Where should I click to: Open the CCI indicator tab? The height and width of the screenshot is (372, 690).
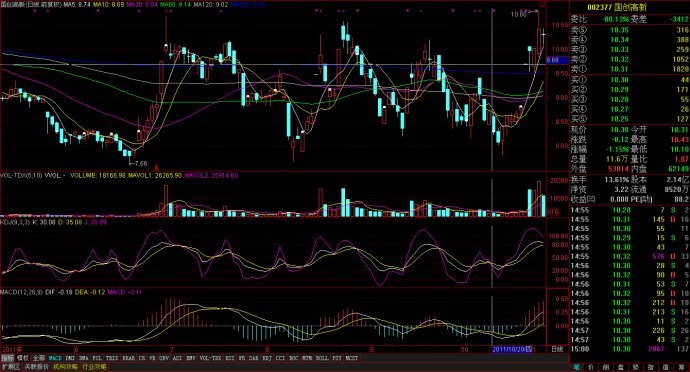point(281,358)
